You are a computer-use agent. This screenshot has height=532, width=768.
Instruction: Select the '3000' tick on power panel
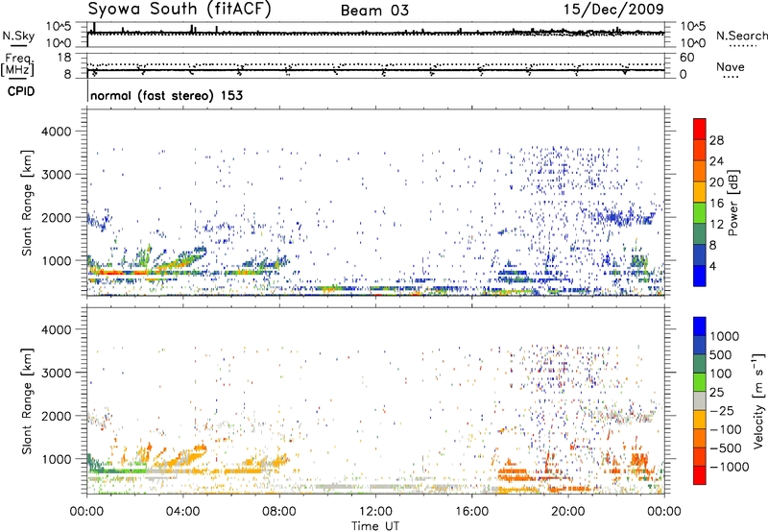coord(56,175)
